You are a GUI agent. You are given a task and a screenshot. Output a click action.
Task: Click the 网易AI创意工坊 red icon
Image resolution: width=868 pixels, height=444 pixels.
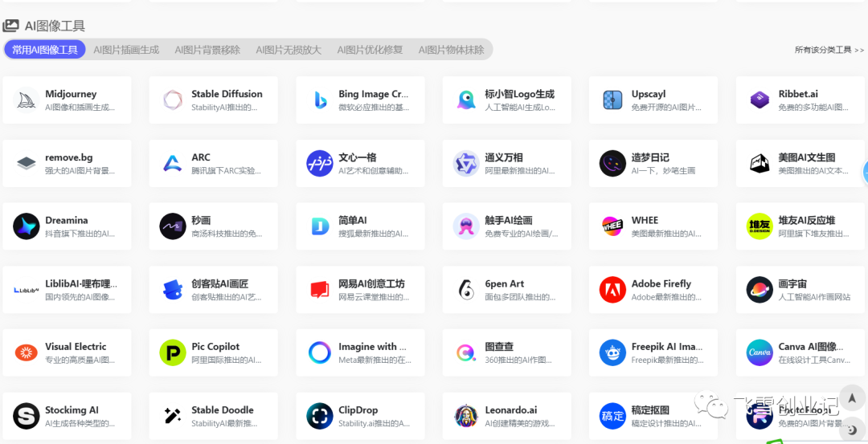pos(320,290)
